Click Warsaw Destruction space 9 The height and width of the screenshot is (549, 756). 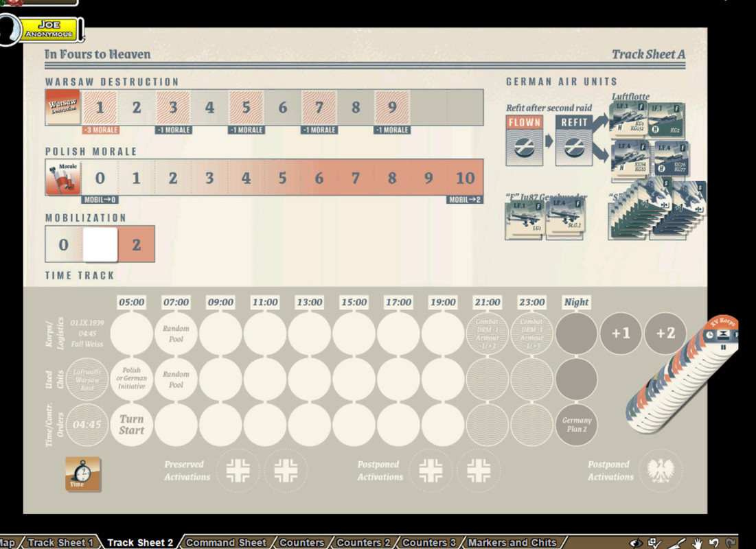click(x=392, y=107)
